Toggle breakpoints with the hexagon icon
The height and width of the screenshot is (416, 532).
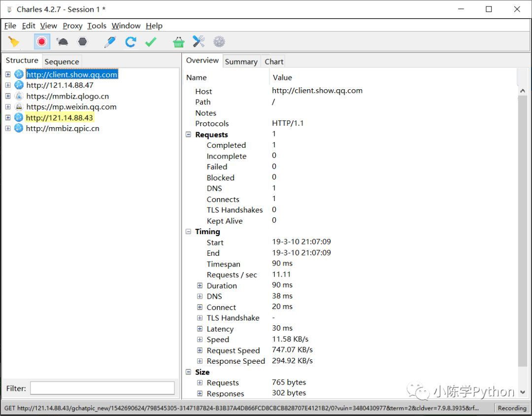tap(82, 42)
